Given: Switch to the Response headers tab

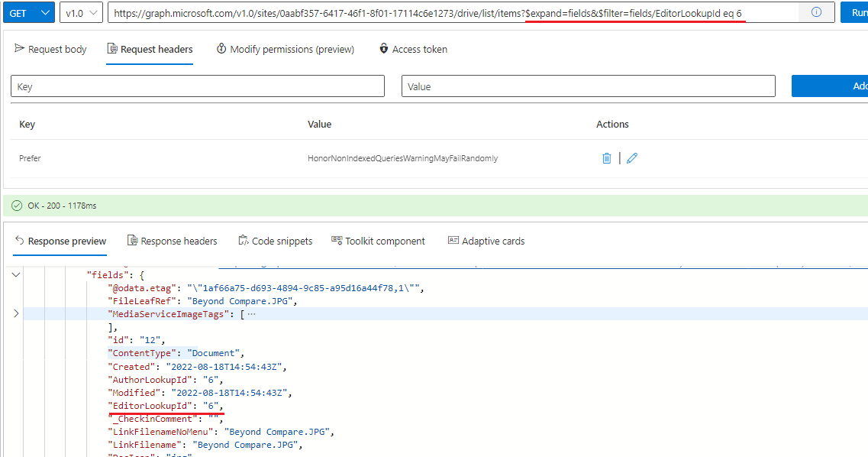Looking at the screenshot, I should pyautogui.click(x=172, y=241).
